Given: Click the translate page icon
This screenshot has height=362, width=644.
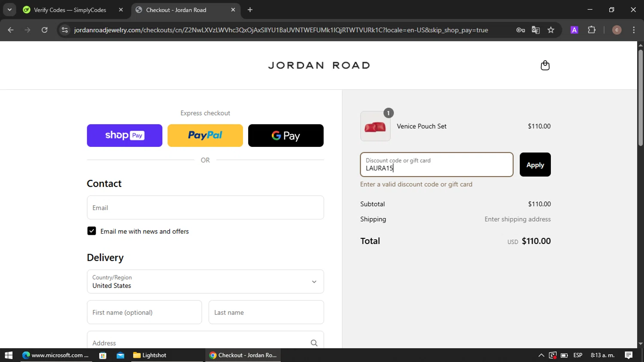Looking at the screenshot, I should click(x=535, y=30).
